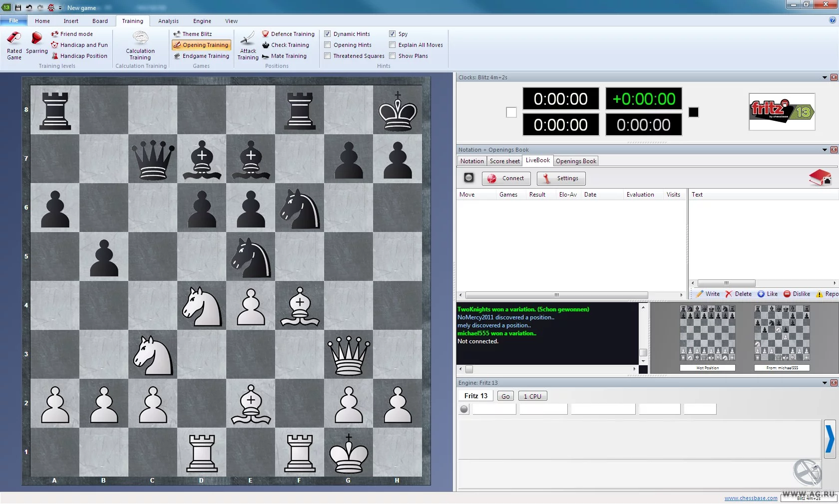
Task: Open Handicap Position option
Action: pyautogui.click(x=79, y=56)
